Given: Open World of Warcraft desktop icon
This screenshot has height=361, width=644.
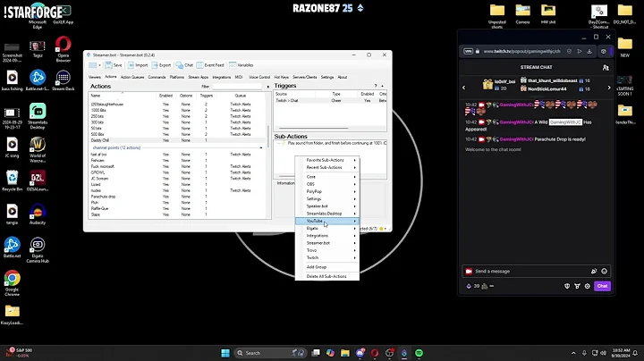Looking at the screenshot, I should (x=38, y=150).
